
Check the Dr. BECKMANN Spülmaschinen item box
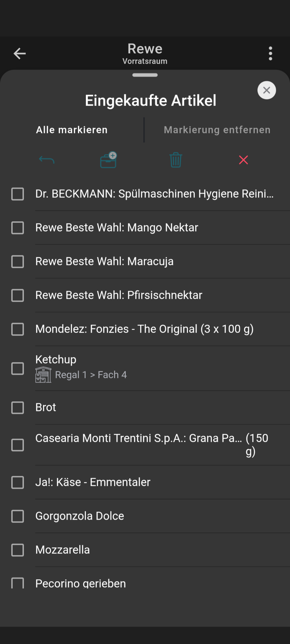coord(17,194)
